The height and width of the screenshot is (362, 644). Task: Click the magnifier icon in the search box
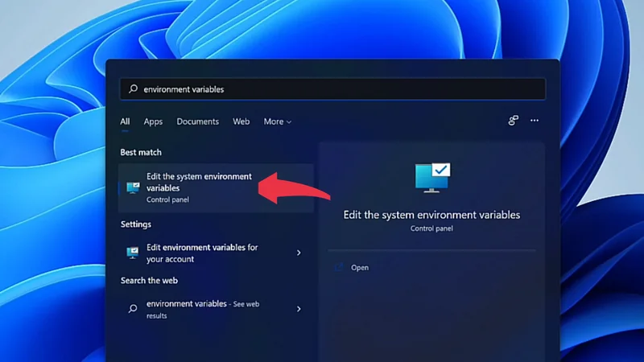(x=133, y=89)
